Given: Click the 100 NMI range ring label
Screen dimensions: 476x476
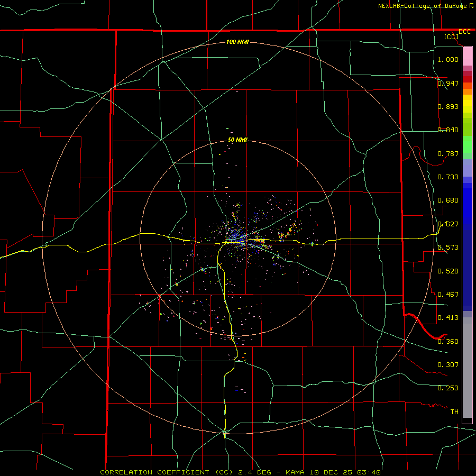Looking at the screenshot, I should (237, 42).
